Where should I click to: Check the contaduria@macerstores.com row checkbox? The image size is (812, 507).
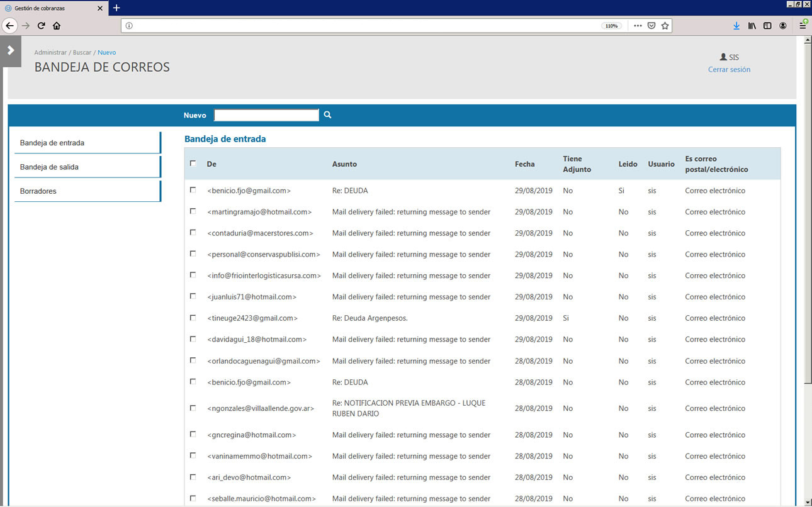click(193, 233)
